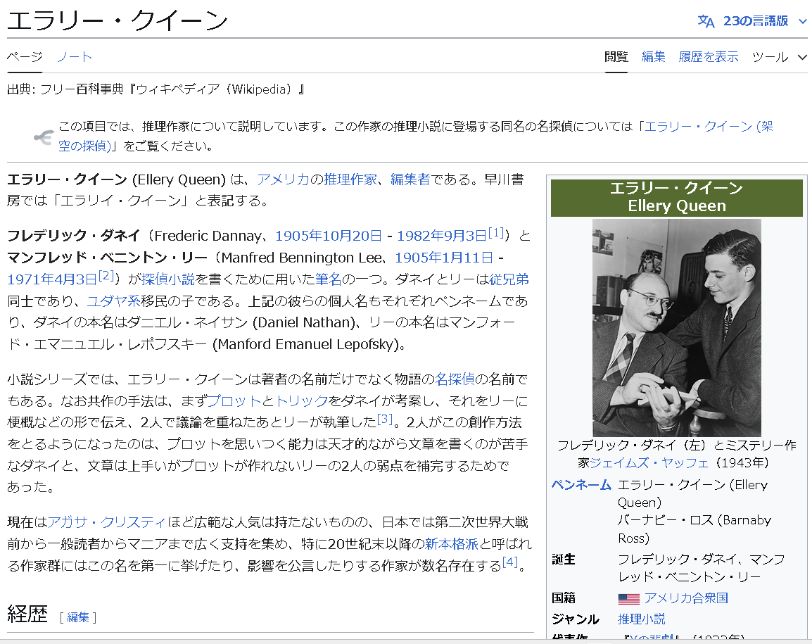Click the bold name マンフレッド・ベニントン・リー

tap(107, 258)
